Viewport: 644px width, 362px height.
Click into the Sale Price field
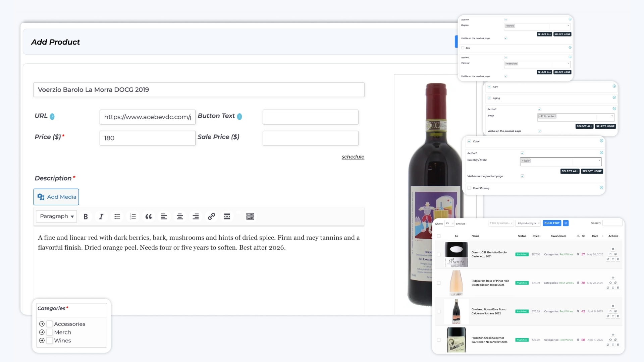coord(310,138)
